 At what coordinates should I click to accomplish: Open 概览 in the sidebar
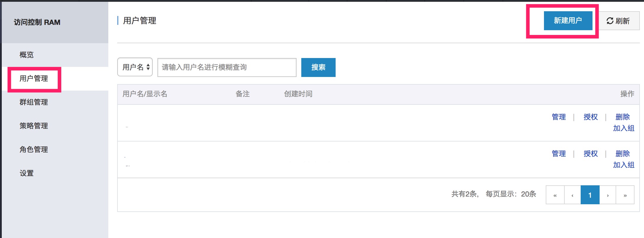(27, 55)
